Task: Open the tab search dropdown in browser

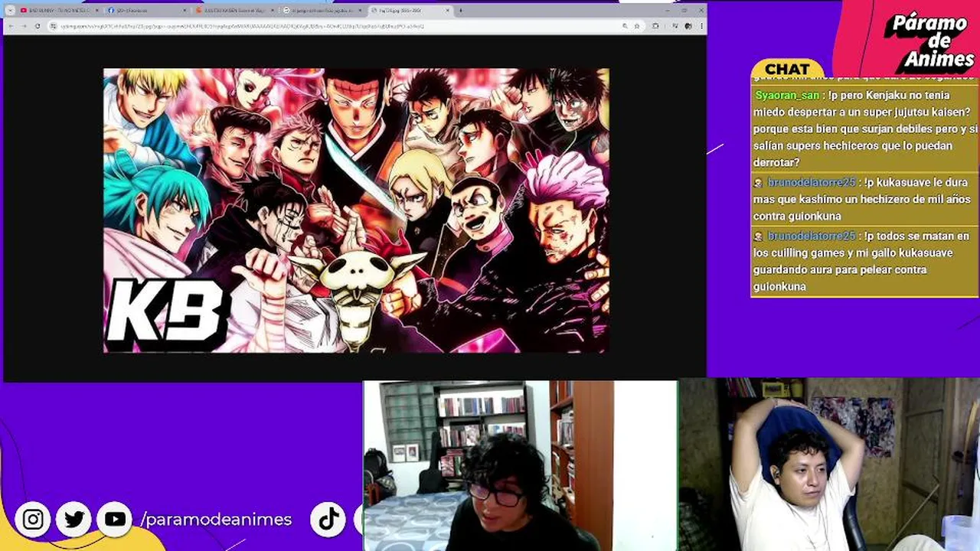Action: point(10,11)
